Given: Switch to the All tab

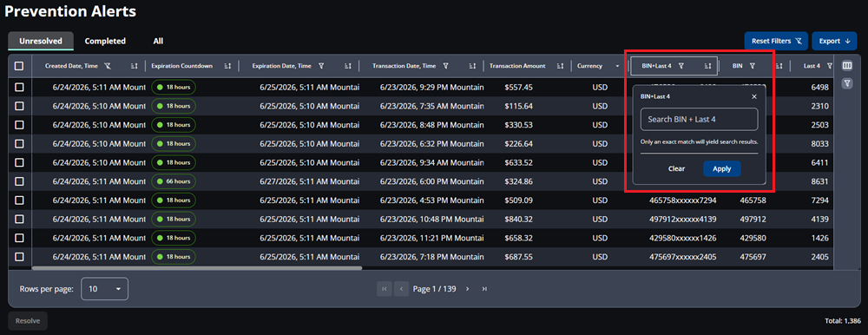Looking at the screenshot, I should point(158,41).
